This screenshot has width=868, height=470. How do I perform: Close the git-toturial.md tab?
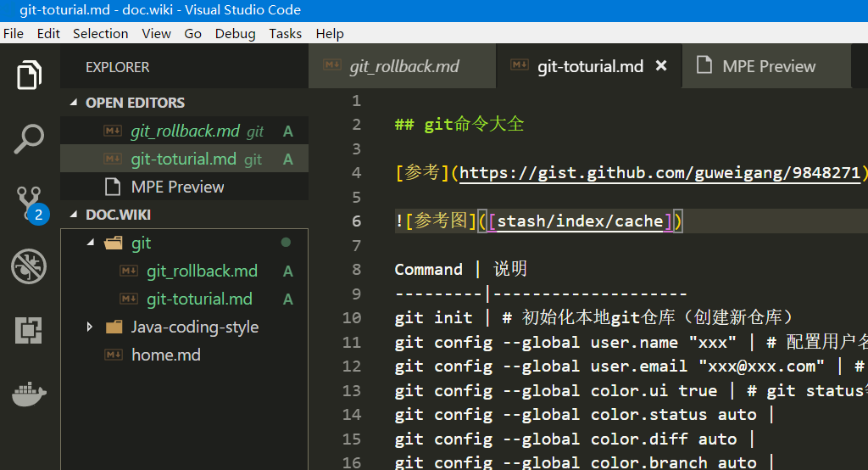[x=661, y=66]
